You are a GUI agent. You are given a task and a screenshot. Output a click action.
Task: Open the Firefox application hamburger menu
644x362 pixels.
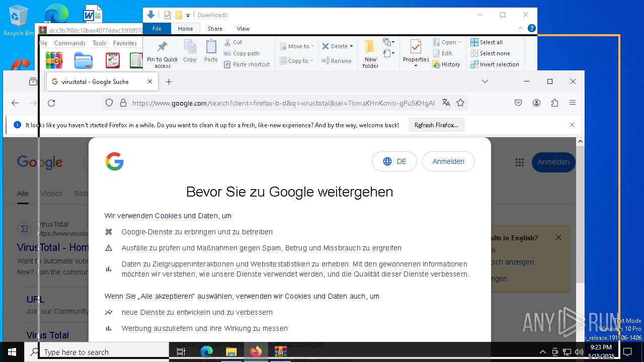(x=573, y=103)
